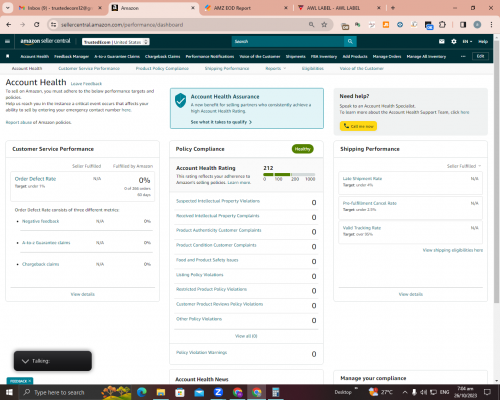Open Food and Product Safety Issues link

tap(207, 260)
